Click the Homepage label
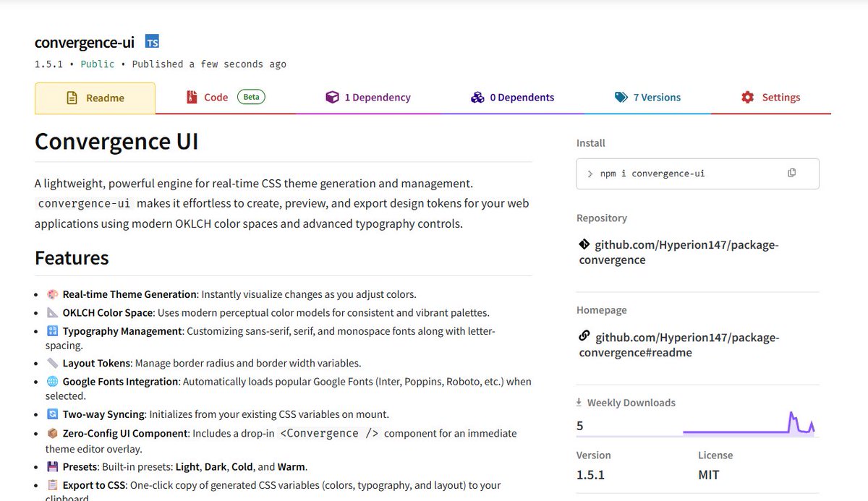The width and height of the screenshot is (868, 501). [602, 310]
